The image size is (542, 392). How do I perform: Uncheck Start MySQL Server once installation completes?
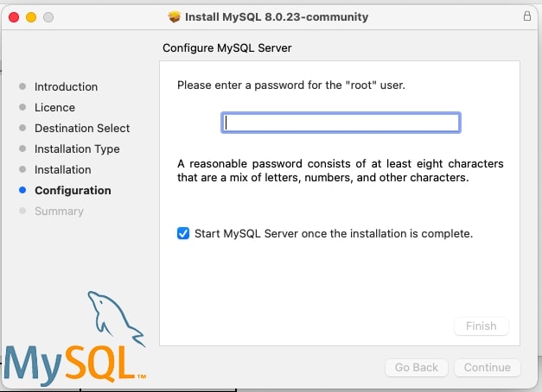coord(183,233)
